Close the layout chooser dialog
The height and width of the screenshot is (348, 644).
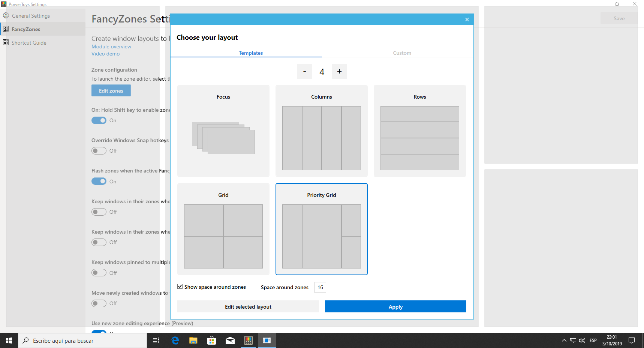[467, 19]
